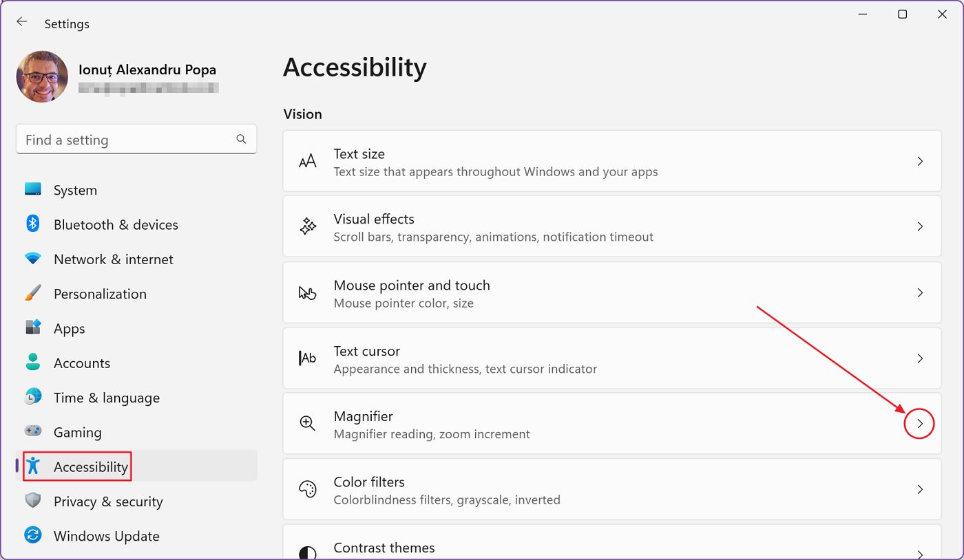Maximize the Settings window
964x560 pixels.
(x=902, y=14)
